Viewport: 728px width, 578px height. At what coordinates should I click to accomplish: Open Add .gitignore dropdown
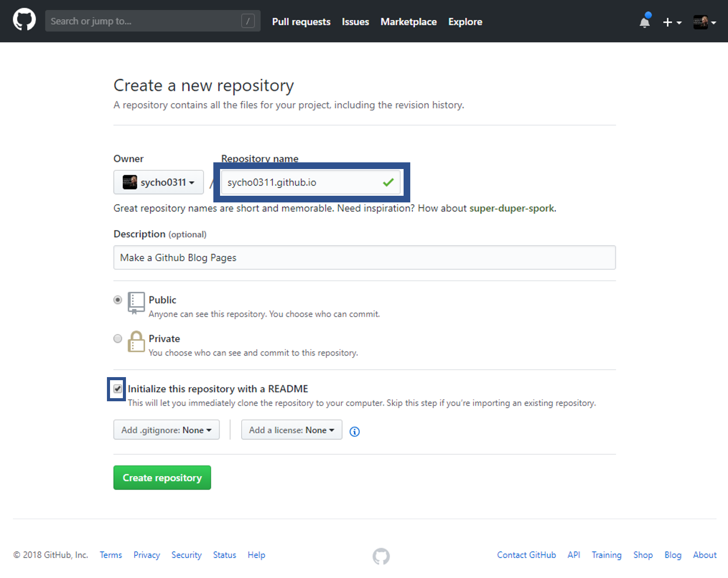pos(167,430)
